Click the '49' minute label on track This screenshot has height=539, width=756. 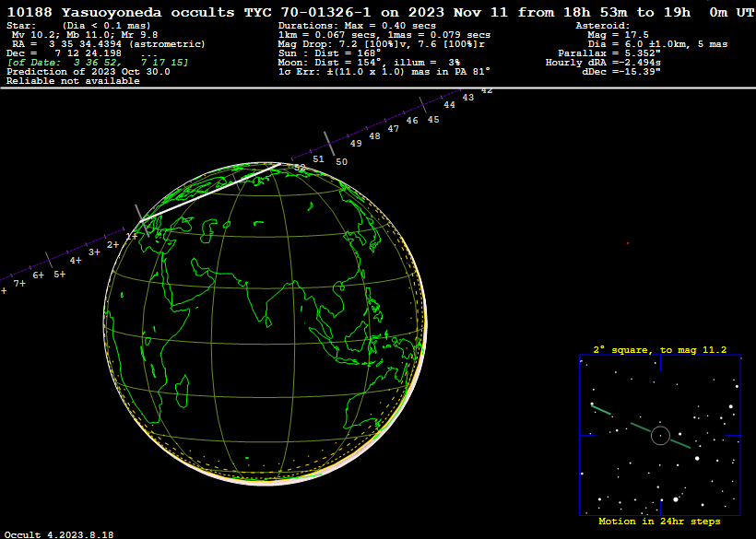tap(356, 143)
